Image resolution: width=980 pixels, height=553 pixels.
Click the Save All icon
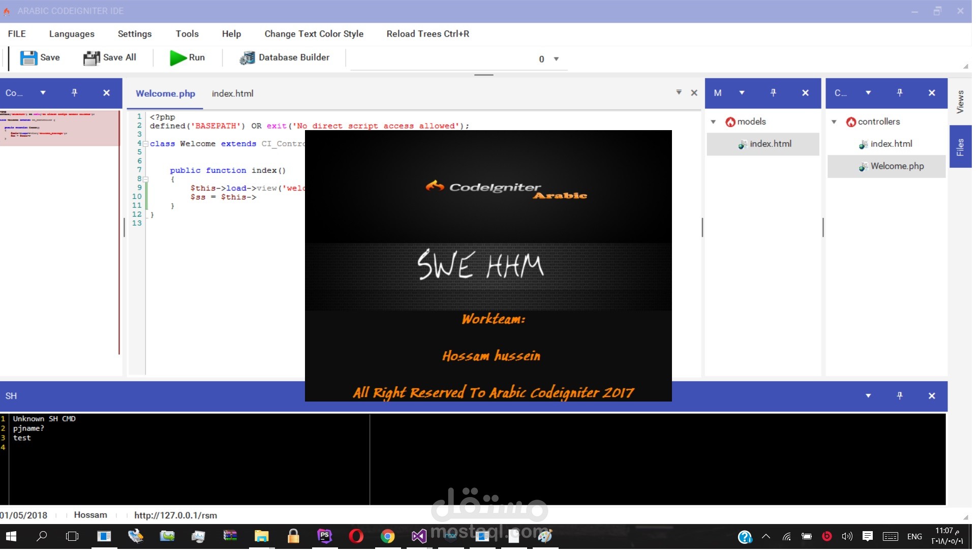click(x=90, y=57)
